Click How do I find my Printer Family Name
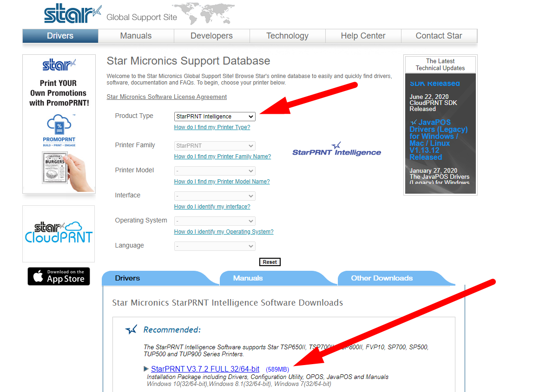 pyautogui.click(x=223, y=157)
